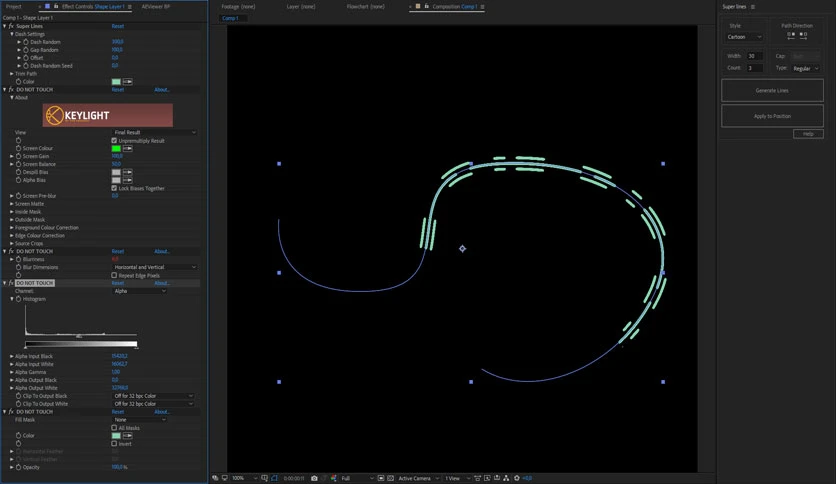
Task: Open Blur Dimensions dropdown
Action: pos(155,267)
